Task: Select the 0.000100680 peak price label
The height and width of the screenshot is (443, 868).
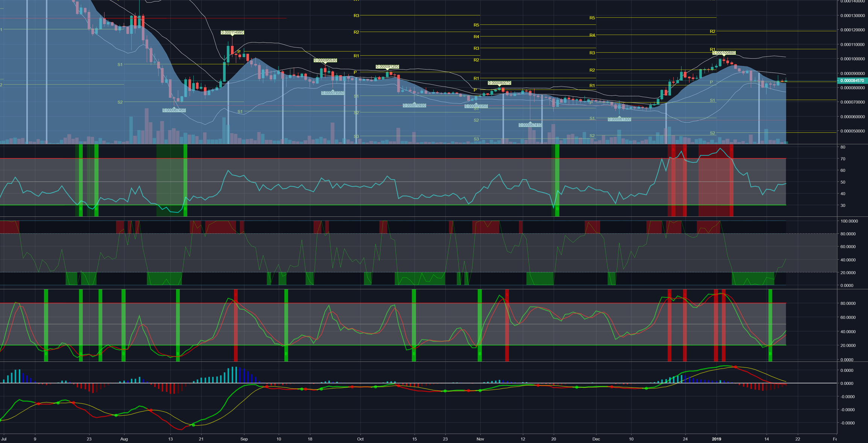Action: click(x=724, y=53)
